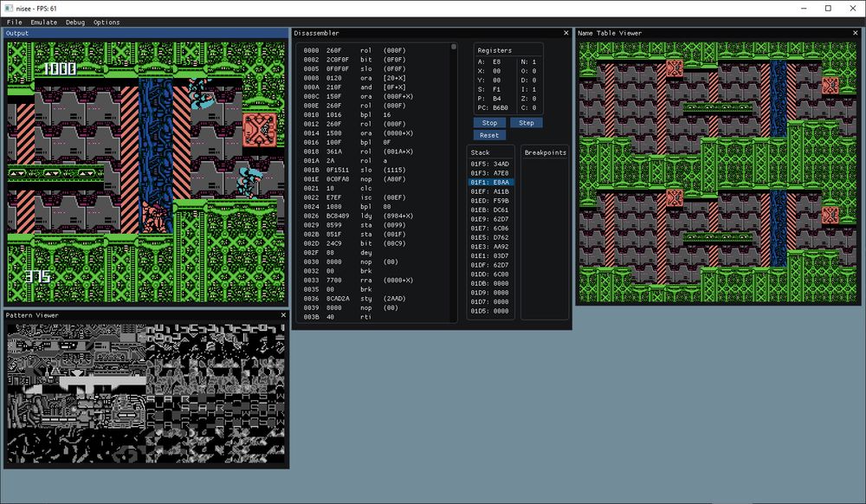Close the Pattern Viewer window
This screenshot has width=866, height=504.
pyautogui.click(x=283, y=315)
